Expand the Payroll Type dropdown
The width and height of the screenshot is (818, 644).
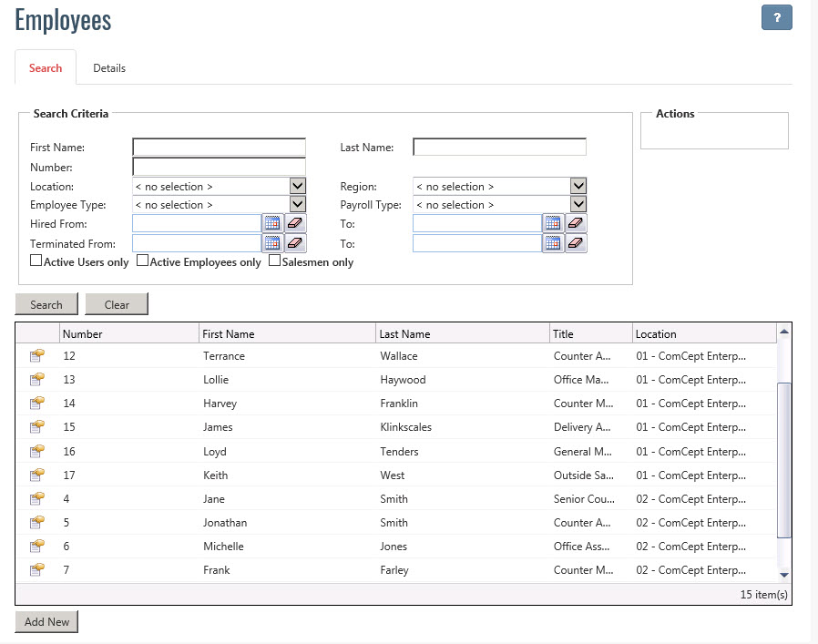578,205
